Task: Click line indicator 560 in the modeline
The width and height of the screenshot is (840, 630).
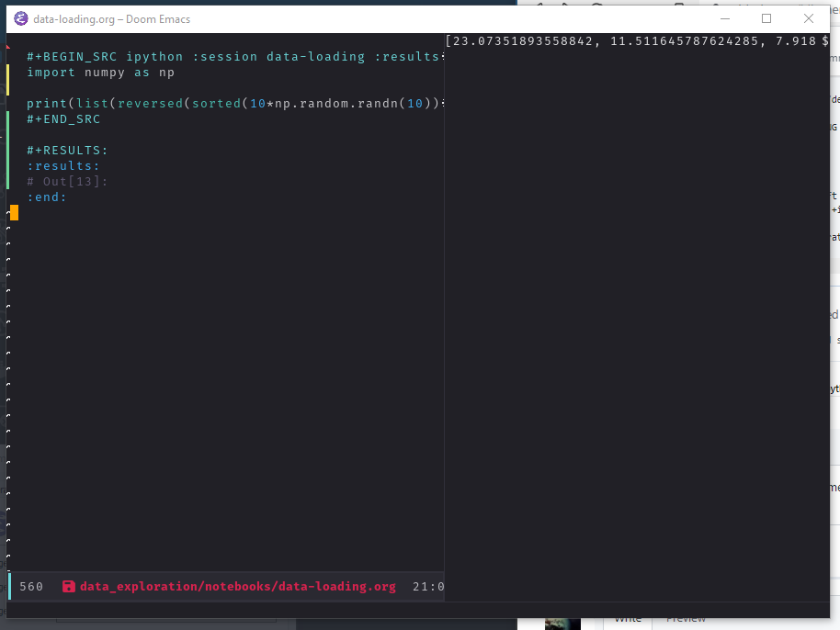Action: (31, 586)
